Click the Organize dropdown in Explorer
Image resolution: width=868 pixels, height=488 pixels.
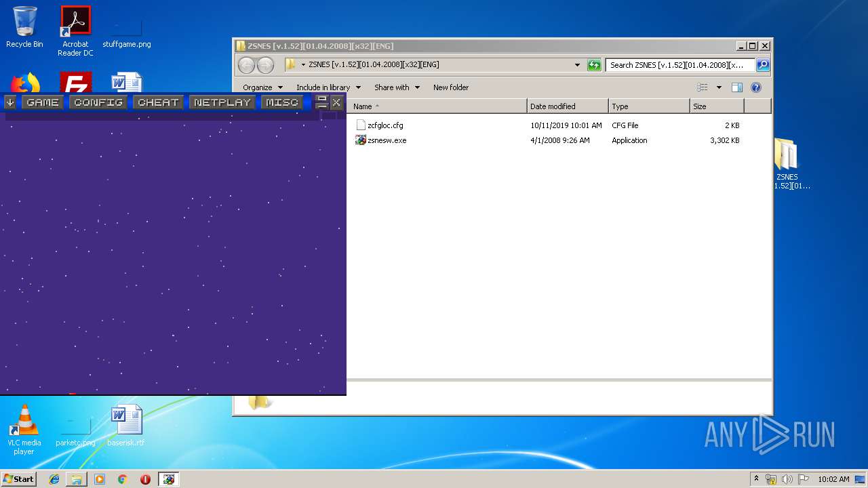[x=262, y=87]
